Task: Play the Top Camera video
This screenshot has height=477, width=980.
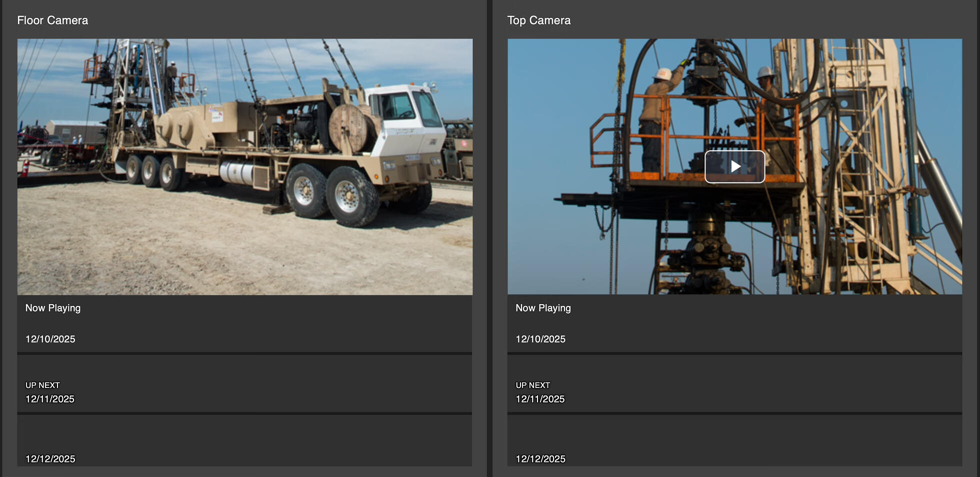Action: [734, 166]
